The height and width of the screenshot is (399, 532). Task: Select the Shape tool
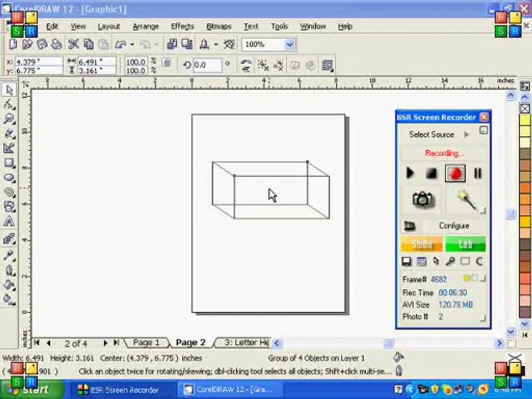(x=9, y=105)
